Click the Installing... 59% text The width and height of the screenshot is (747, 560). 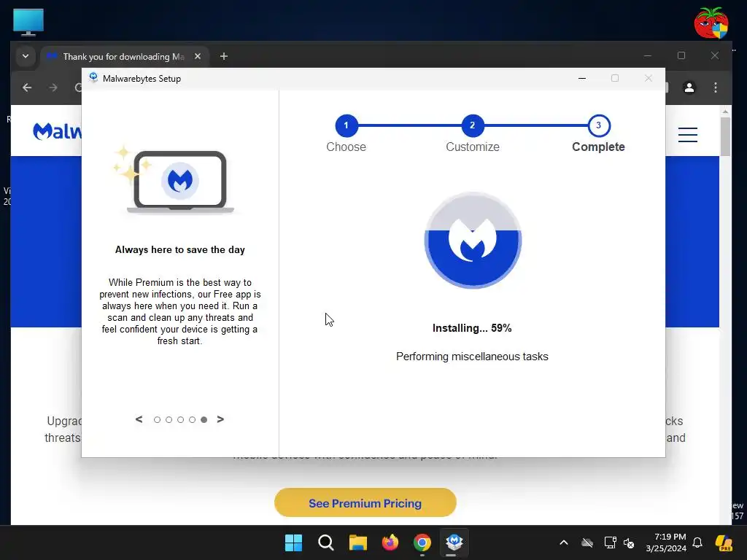click(472, 328)
